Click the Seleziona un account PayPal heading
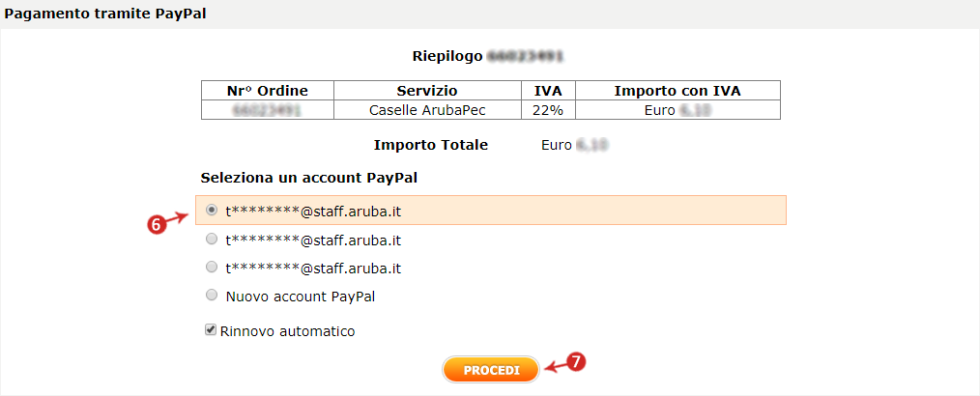The height and width of the screenshot is (396, 980). 308,178
